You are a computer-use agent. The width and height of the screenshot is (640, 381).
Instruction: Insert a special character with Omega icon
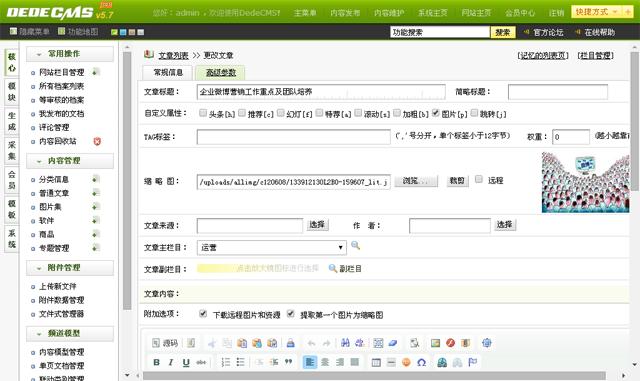click(422, 362)
